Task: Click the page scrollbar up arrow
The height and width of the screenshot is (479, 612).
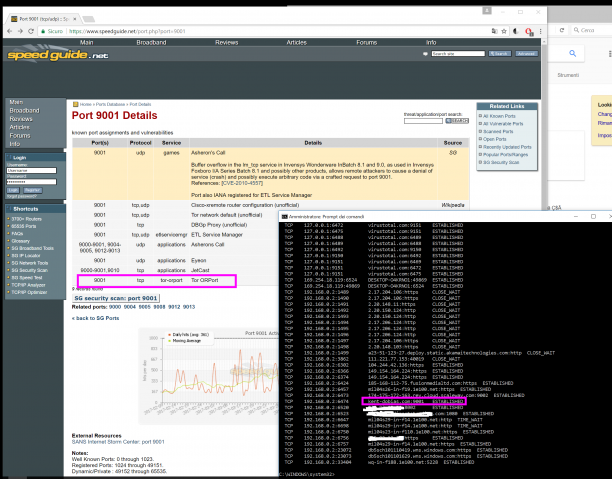Action: (x=544, y=42)
